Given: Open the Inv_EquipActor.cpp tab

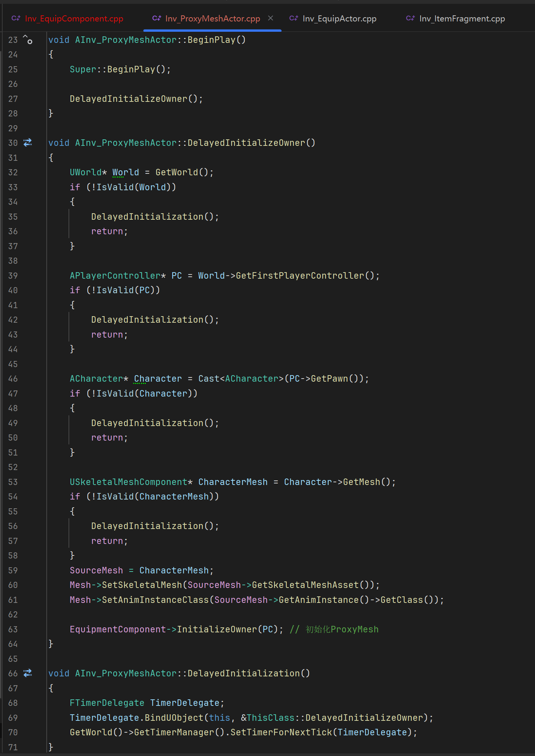Looking at the screenshot, I should tap(339, 18).
